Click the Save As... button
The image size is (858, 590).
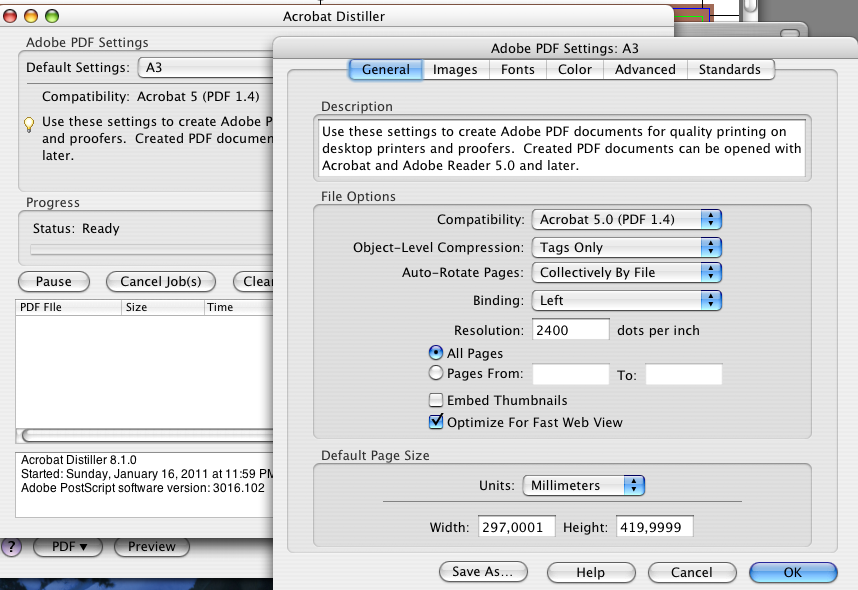pos(483,572)
